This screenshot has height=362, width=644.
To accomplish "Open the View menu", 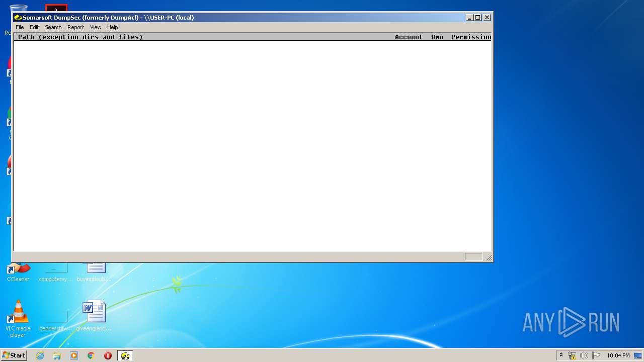I will click(96, 27).
